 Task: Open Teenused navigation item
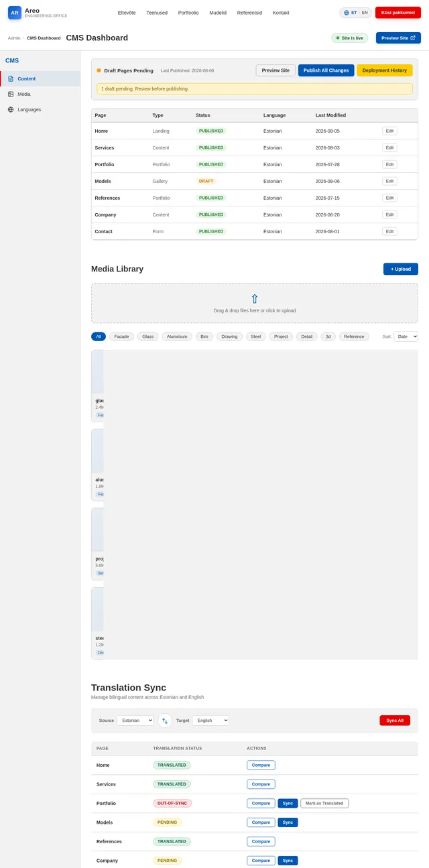tap(157, 13)
